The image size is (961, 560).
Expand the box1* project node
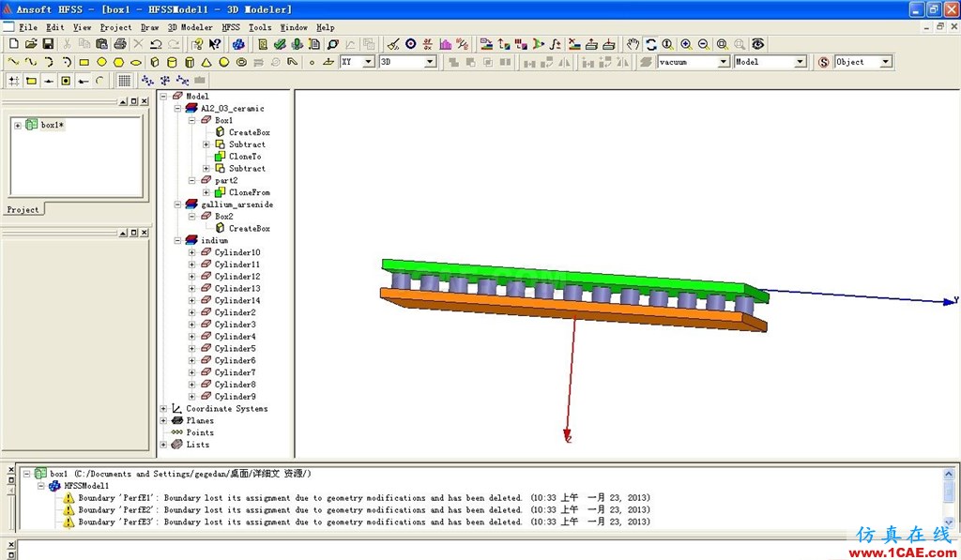[18, 125]
